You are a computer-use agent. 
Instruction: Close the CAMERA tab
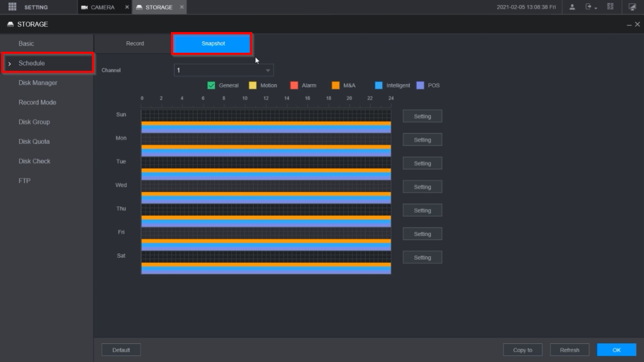click(x=127, y=7)
